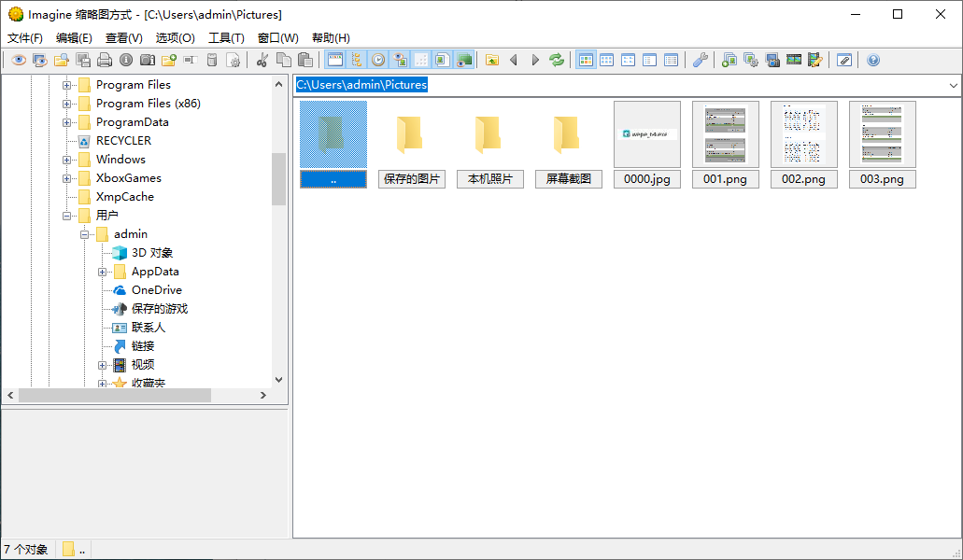Click the scissors cut icon
Image resolution: width=963 pixels, height=560 pixels.
click(262, 60)
